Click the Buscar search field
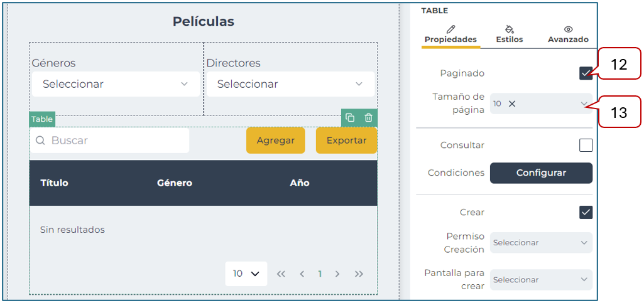Viewport: 644px width, 303px height. [116, 141]
